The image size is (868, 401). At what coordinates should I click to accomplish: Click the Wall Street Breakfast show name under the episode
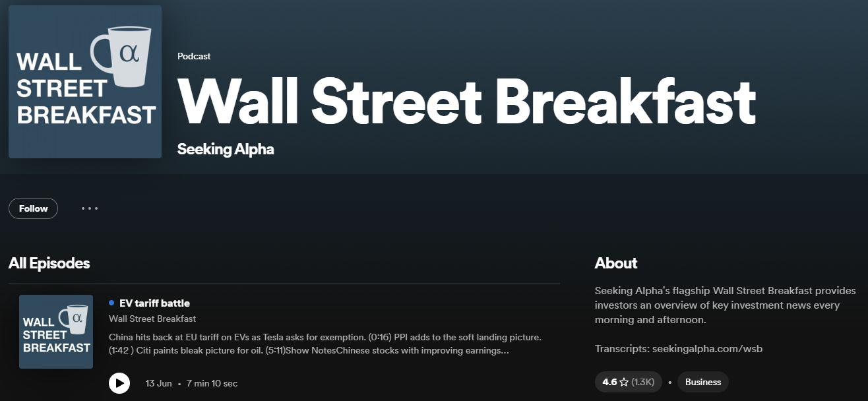pos(152,319)
